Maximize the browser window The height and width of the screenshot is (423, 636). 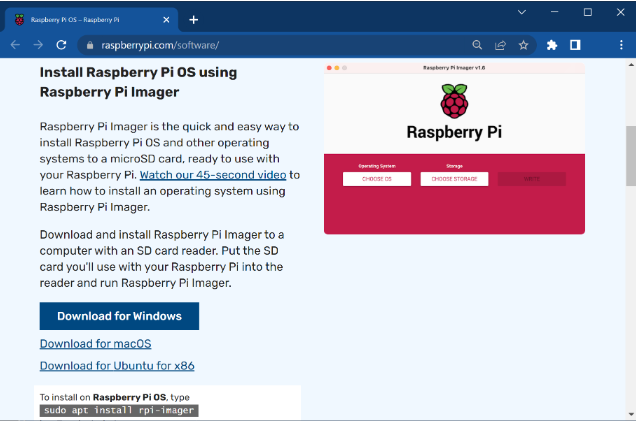click(x=587, y=12)
